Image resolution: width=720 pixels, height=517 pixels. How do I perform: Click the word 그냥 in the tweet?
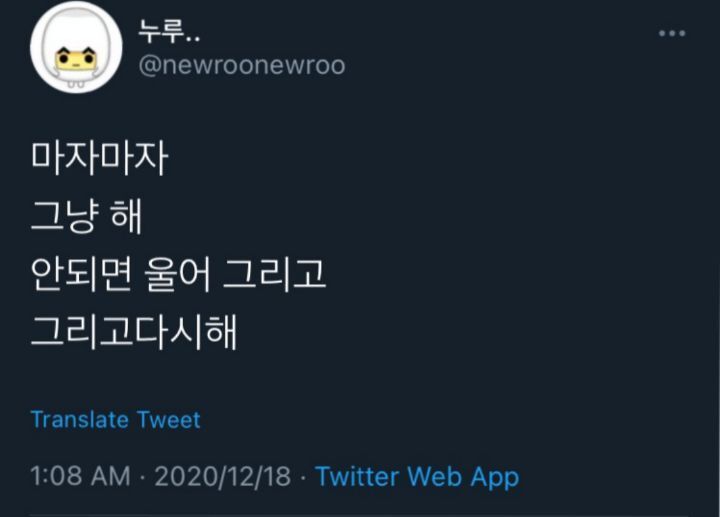[x=64, y=216]
